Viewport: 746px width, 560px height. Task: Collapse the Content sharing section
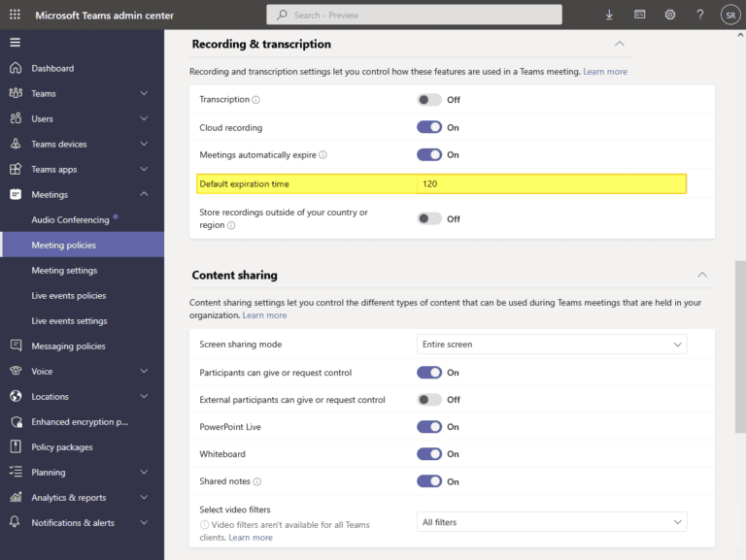[x=702, y=275]
